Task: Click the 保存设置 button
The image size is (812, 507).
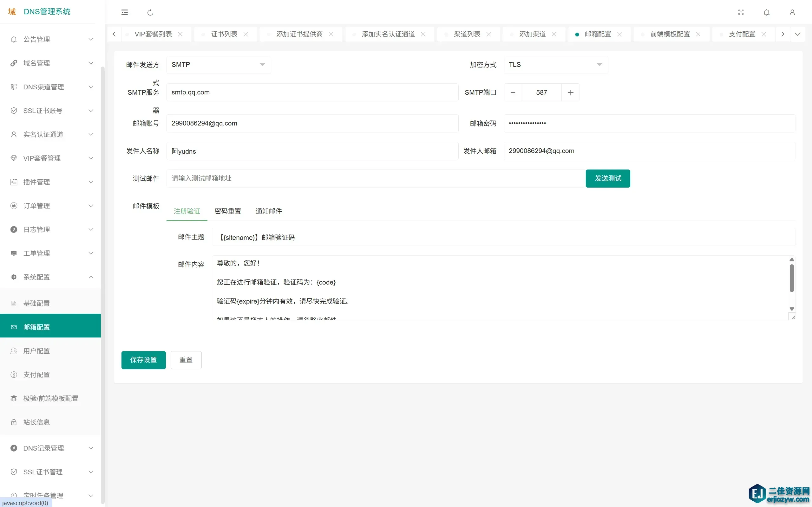Action: tap(143, 360)
